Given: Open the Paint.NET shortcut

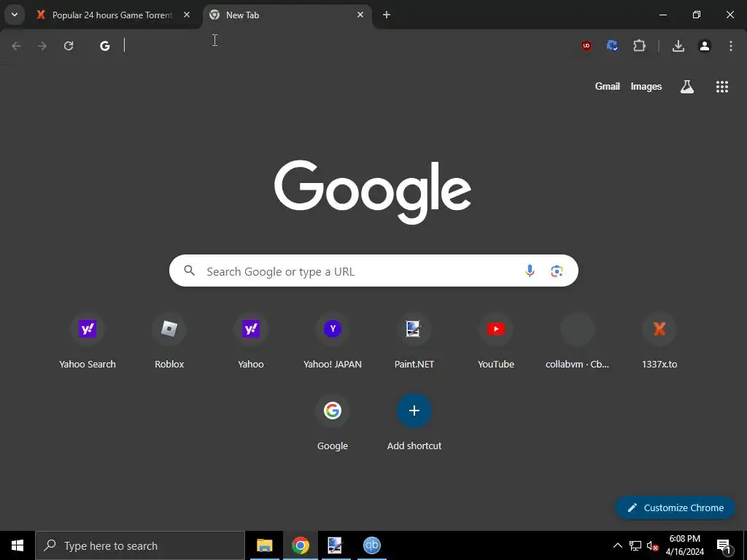Looking at the screenshot, I should pyautogui.click(x=414, y=342).
